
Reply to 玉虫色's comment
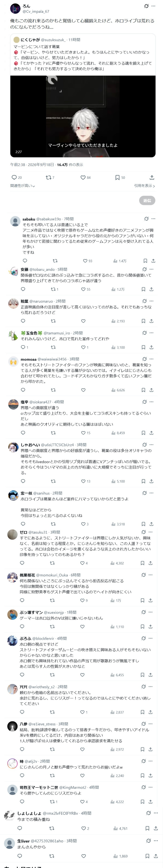[23, 347]
